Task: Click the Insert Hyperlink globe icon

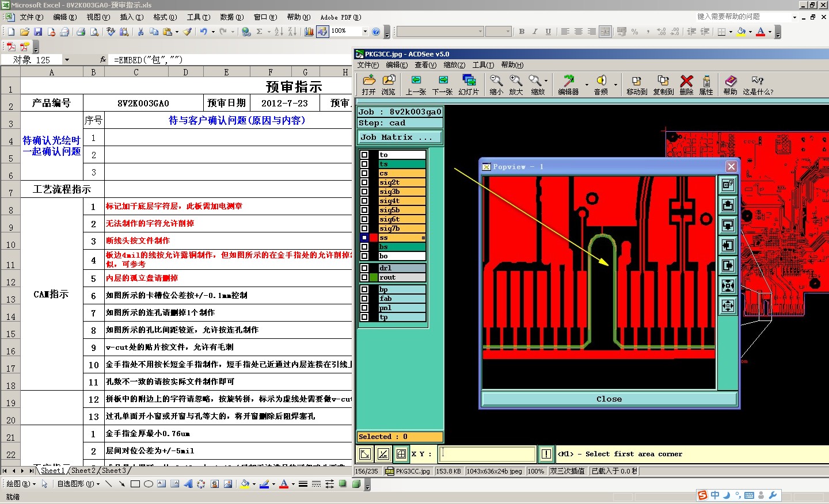Action: pyautogui.click(x=246, y=32)
